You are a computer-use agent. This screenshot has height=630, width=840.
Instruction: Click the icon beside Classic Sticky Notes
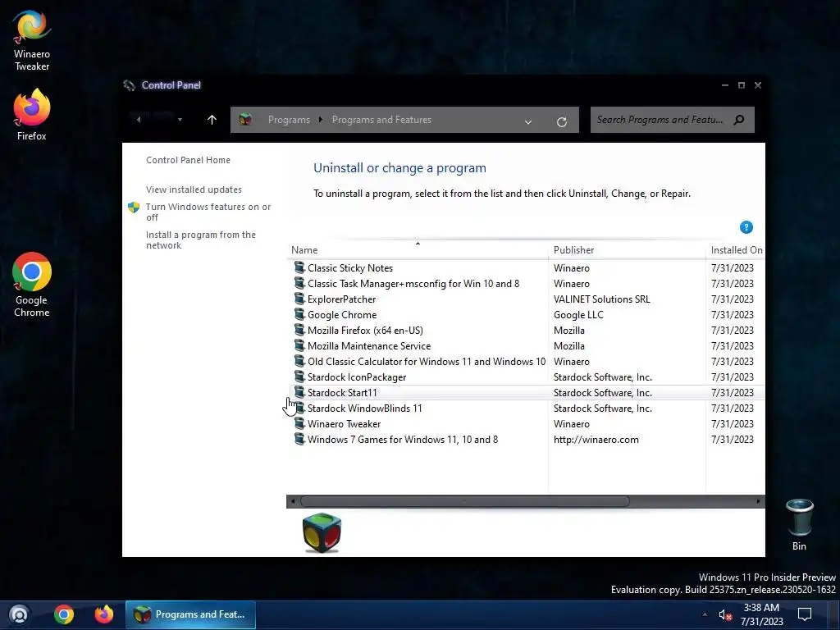click(x=299, y=267)
